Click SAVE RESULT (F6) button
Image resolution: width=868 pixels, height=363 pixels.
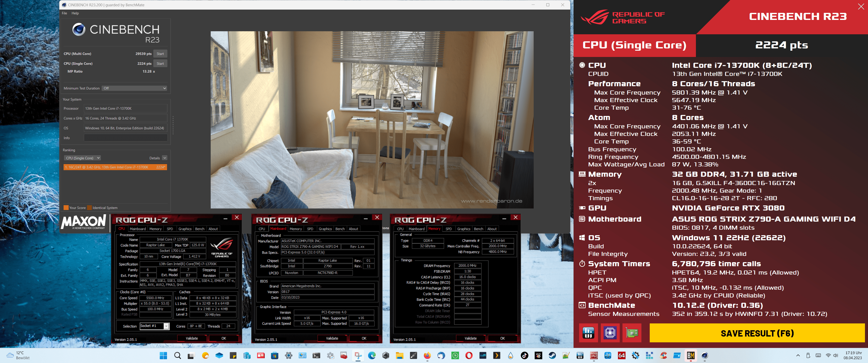757,333
